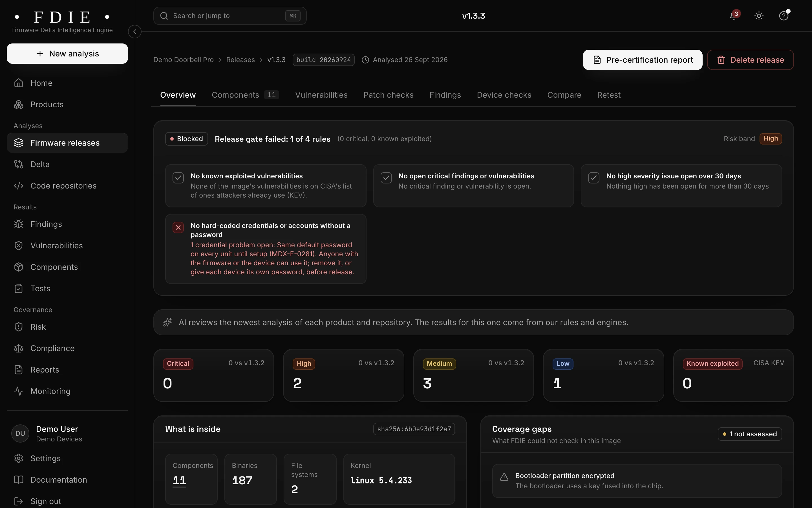Open the Medium severity count card

(473, 375)
